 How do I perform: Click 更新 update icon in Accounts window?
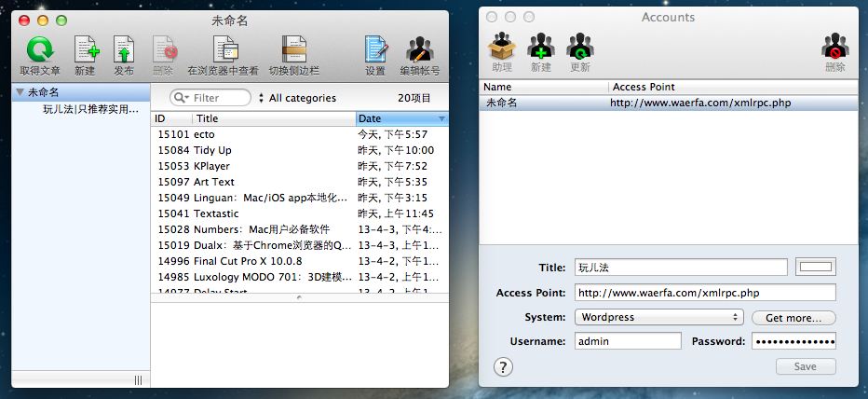580,46
